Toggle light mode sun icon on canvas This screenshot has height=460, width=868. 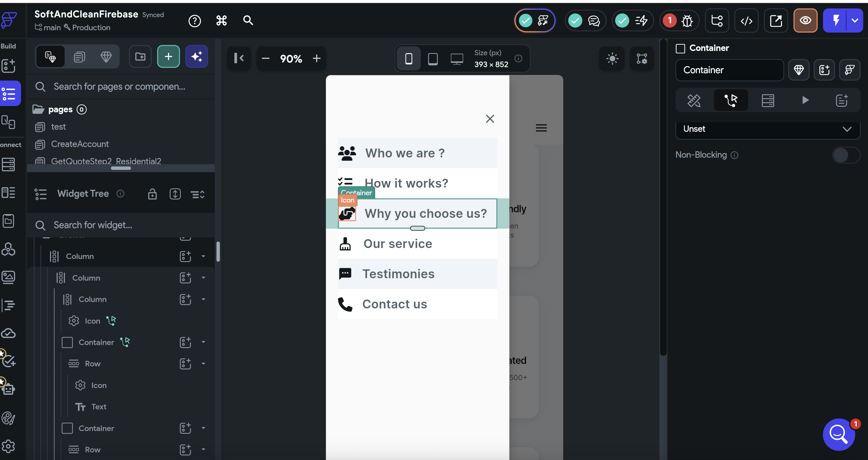coord(612,59)
